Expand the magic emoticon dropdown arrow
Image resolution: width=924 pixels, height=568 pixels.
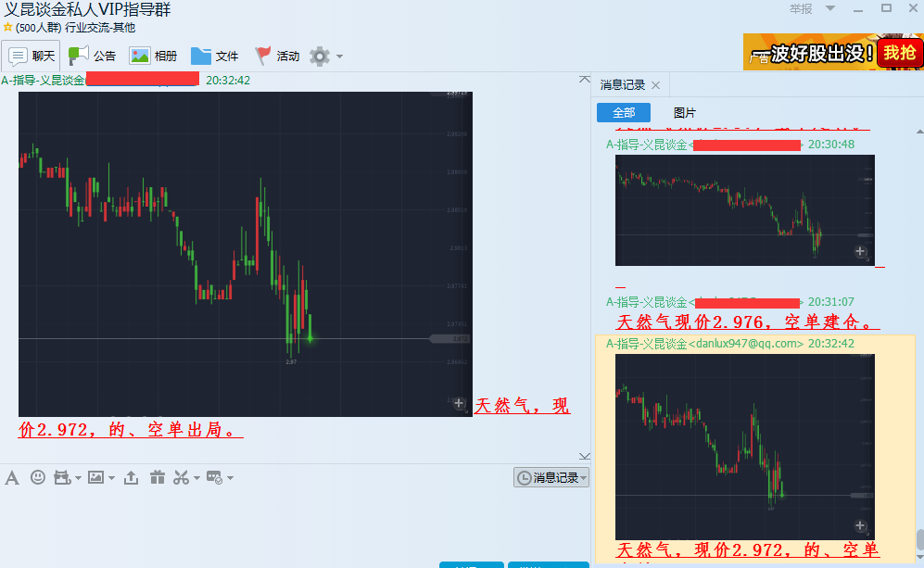(x=78, y=478)
